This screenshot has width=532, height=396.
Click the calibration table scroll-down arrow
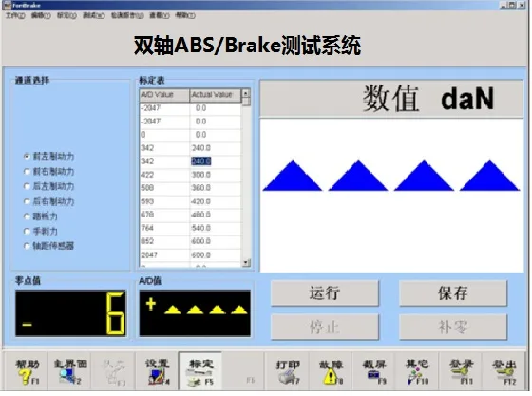tap(246, 262)
